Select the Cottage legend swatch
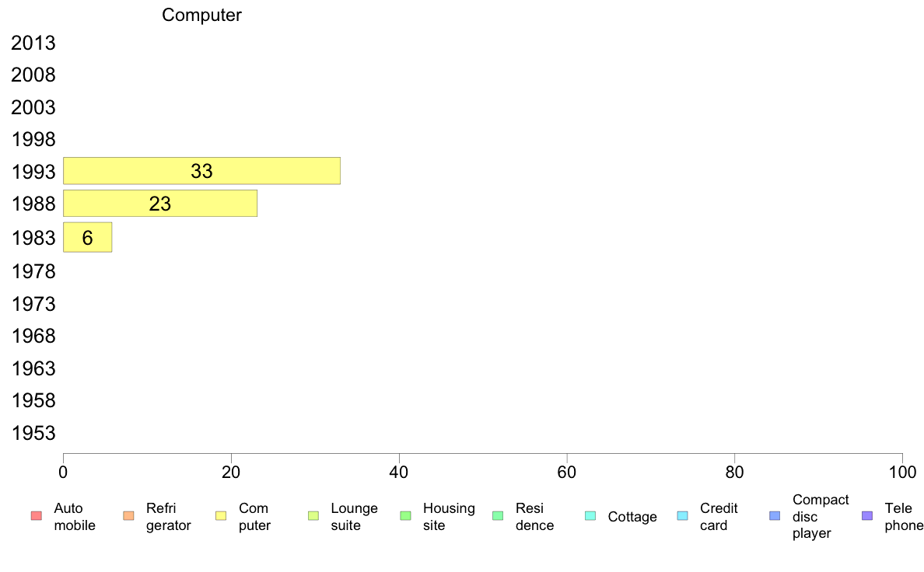 590,516
